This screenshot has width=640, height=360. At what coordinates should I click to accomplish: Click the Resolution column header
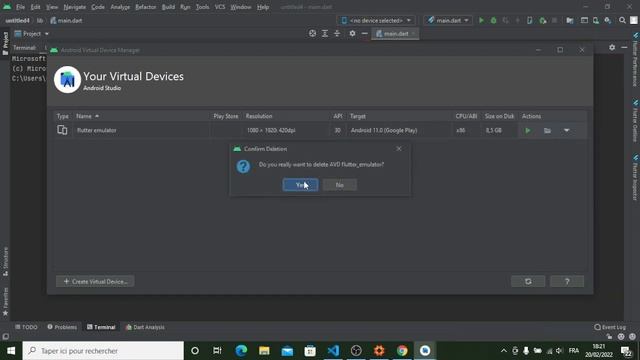(259, 116)
